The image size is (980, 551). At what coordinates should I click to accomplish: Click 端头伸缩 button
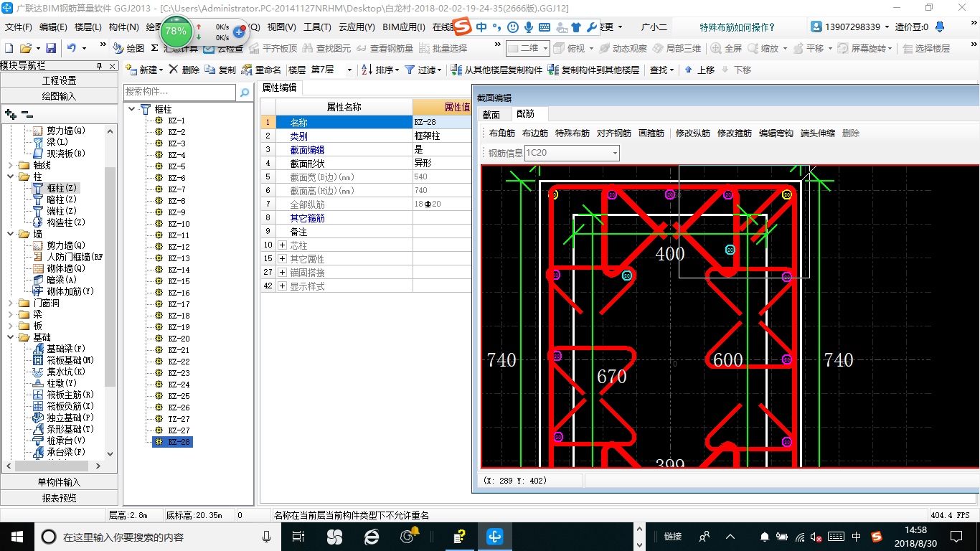pos(818,133)
